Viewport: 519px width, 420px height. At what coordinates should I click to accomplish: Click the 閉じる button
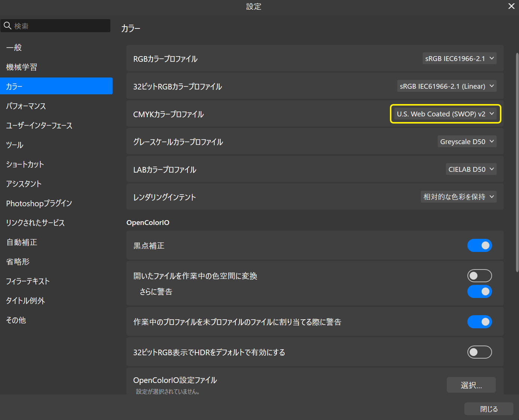(x=489, y=409)
